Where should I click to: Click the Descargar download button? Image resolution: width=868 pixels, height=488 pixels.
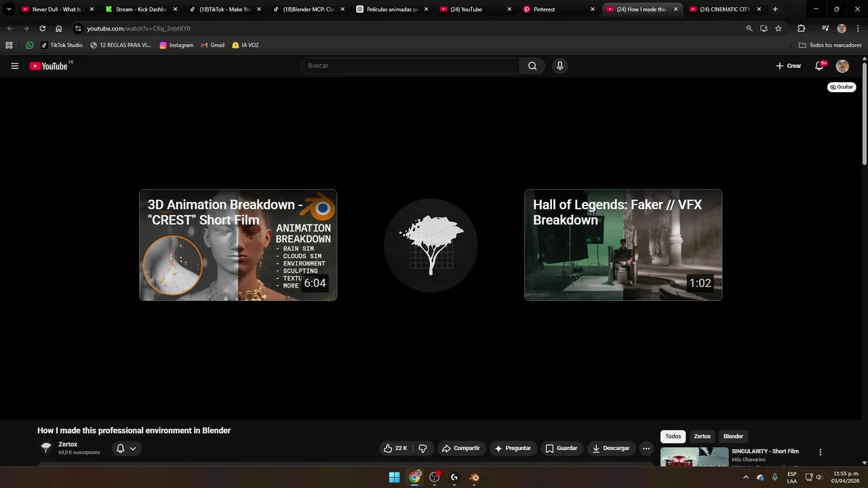pos(611,448)
